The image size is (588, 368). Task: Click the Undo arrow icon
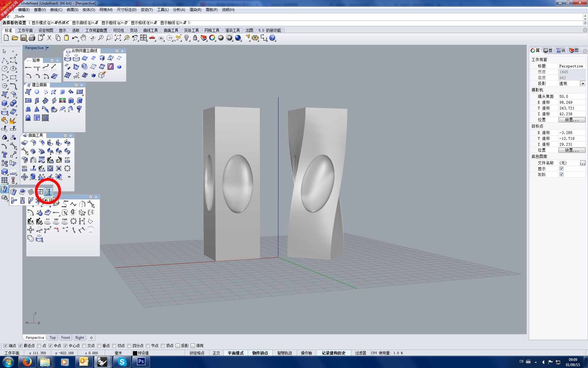tap(75, 38)
